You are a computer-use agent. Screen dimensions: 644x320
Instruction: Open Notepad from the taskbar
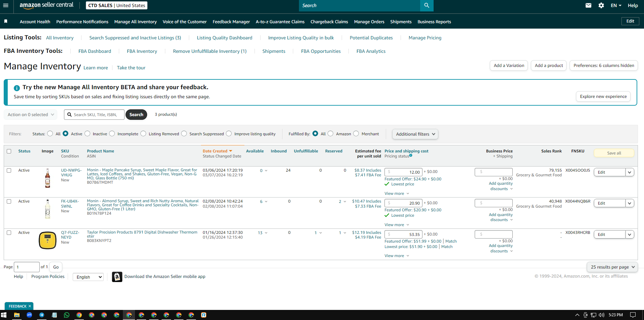(x=55, y=315)
